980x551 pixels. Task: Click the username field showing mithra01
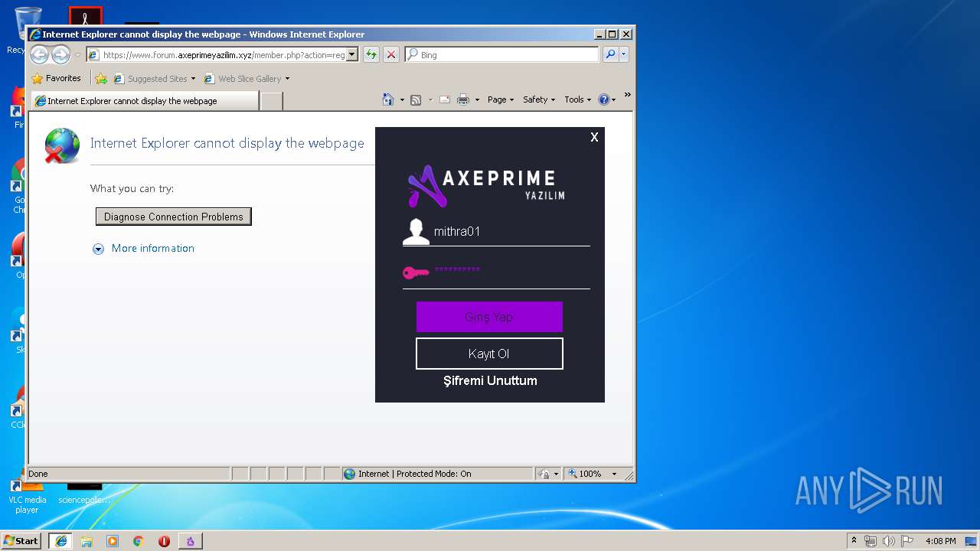[511, 231]
